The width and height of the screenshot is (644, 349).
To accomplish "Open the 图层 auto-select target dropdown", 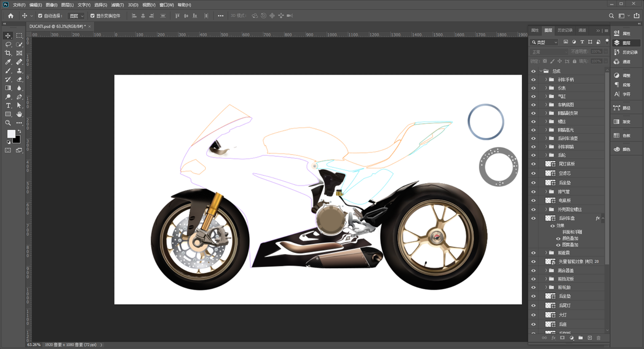I will click(x=76, y=16).
